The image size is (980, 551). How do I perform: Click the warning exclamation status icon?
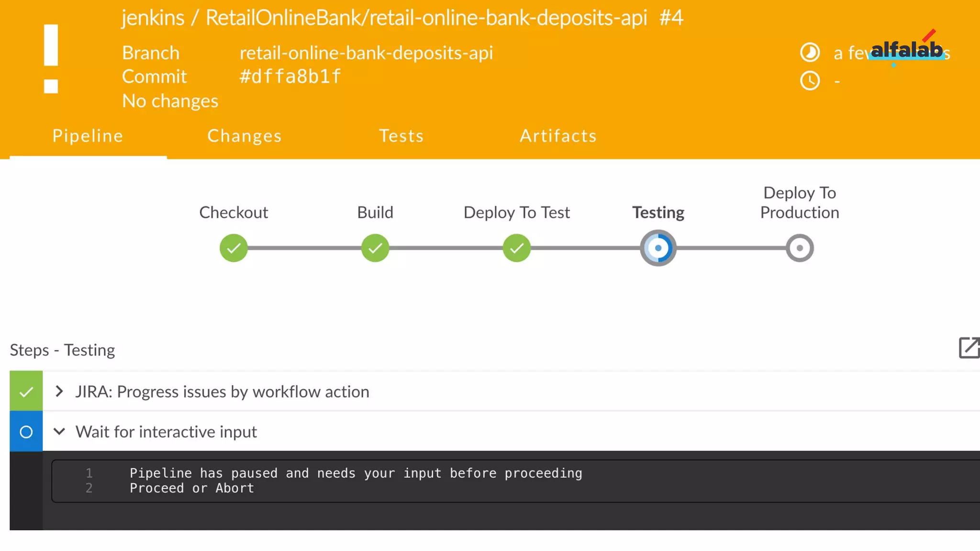tap(51, 58)
